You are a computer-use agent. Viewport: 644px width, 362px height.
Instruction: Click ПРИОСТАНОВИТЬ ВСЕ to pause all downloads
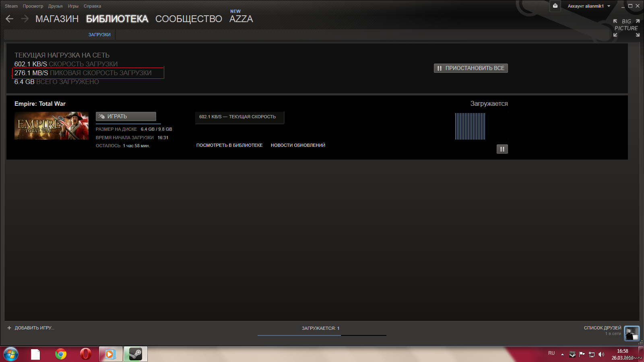471,68
